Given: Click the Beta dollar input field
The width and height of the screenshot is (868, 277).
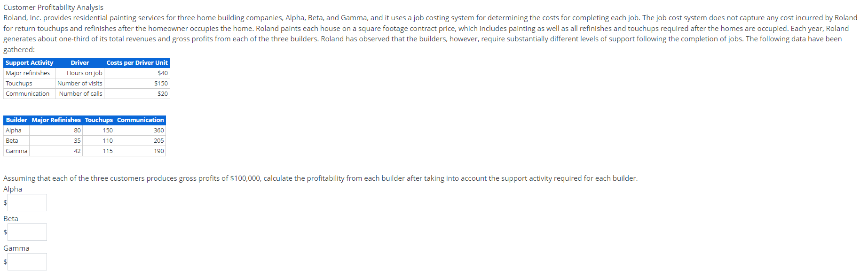Looking at the screenshot, I should click(27, 232).
